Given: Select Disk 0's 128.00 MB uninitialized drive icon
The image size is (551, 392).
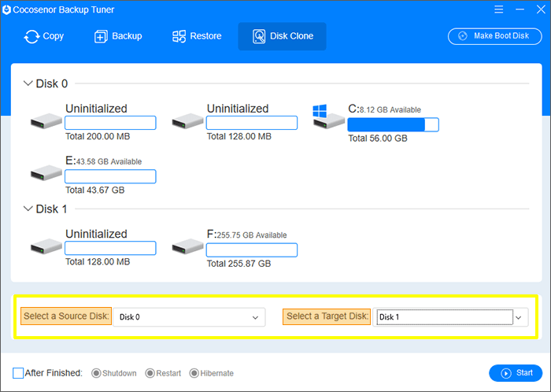Looking at the screenshot, I should coord(187,121).
